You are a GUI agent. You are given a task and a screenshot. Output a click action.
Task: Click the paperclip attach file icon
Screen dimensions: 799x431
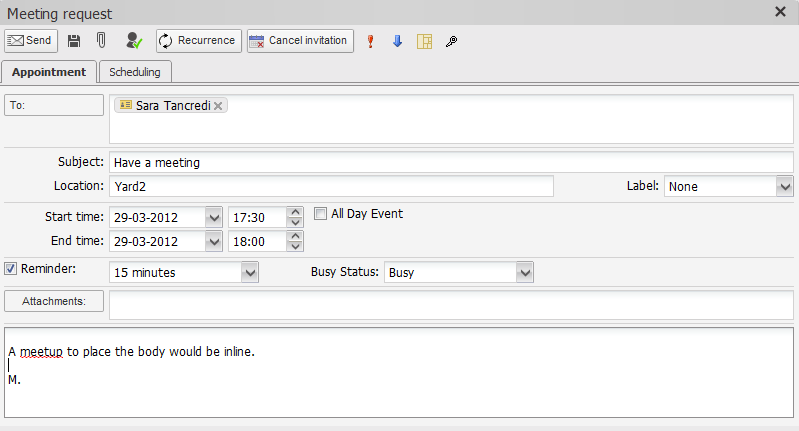pyautogui.click(x=101, y=41)
